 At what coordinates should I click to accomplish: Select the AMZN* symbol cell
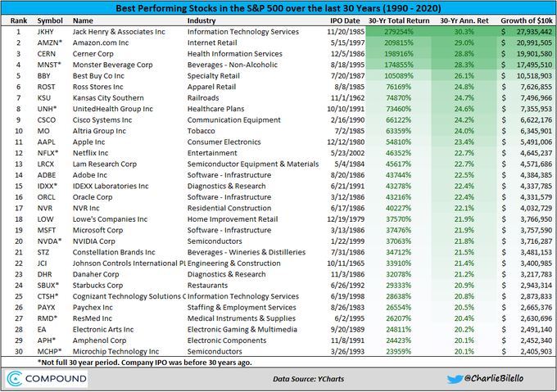coord(50,43)
